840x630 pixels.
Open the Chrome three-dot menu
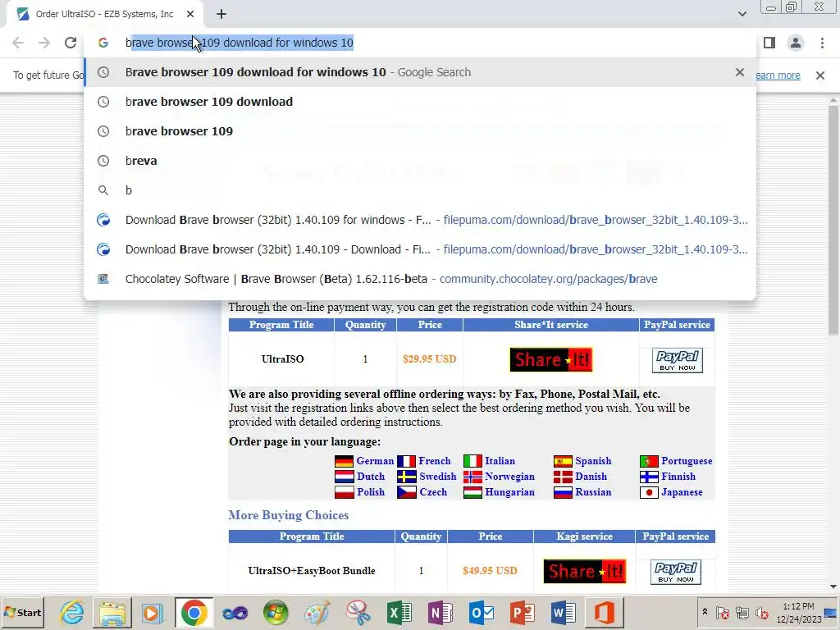pos(822,43)
